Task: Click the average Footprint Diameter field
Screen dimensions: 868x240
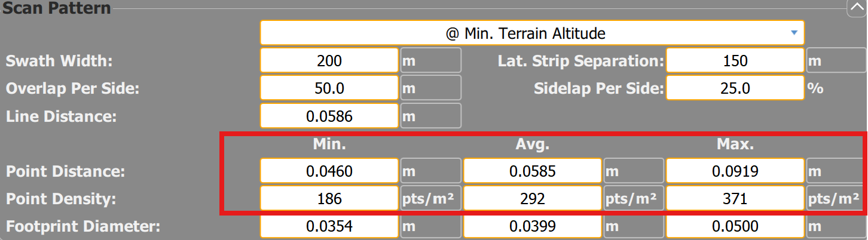Action: 532,227
